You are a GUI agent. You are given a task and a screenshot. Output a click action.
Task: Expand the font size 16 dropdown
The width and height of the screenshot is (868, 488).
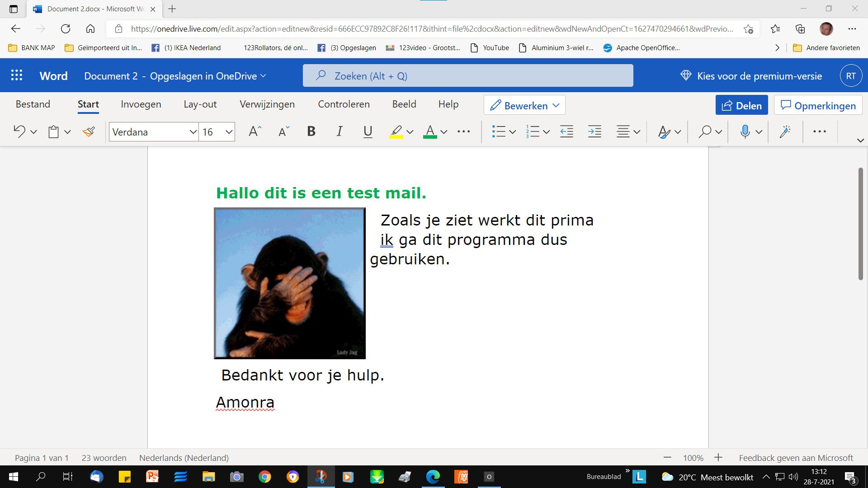coord(229,132)
